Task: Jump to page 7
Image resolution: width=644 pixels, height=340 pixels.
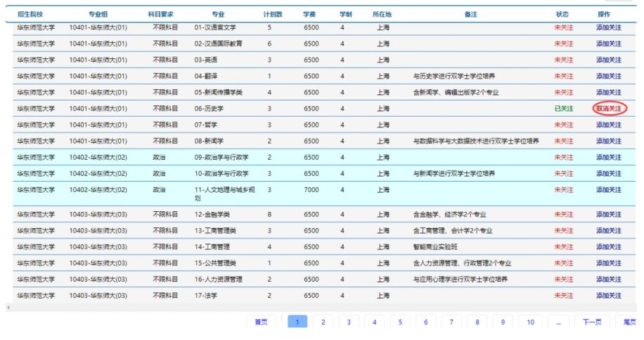Action: [x=451, y=322]
